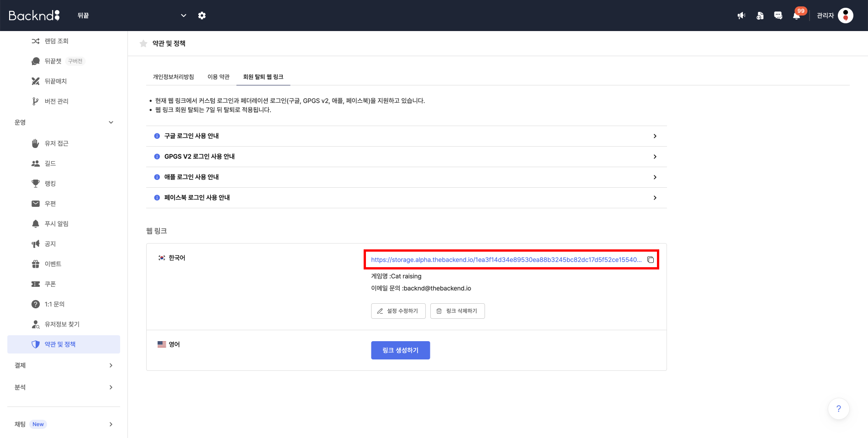
Task: Click the admin profile avatar
Action: [x=845, y=16]
